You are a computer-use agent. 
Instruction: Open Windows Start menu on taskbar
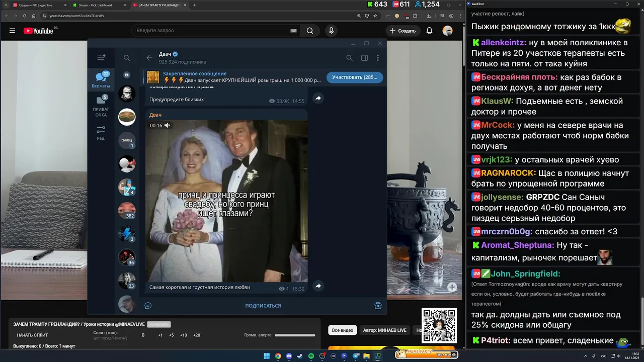point(267,356)
